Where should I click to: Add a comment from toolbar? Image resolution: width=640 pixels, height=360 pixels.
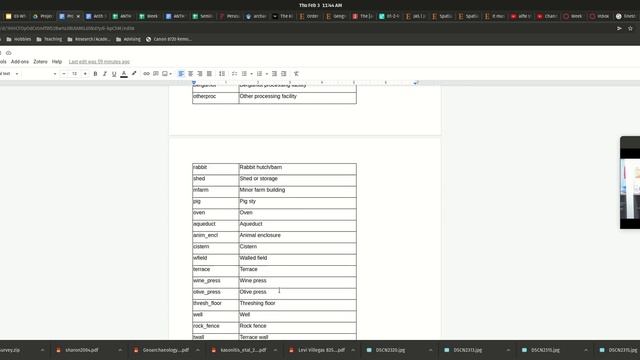tap(156, 74)
